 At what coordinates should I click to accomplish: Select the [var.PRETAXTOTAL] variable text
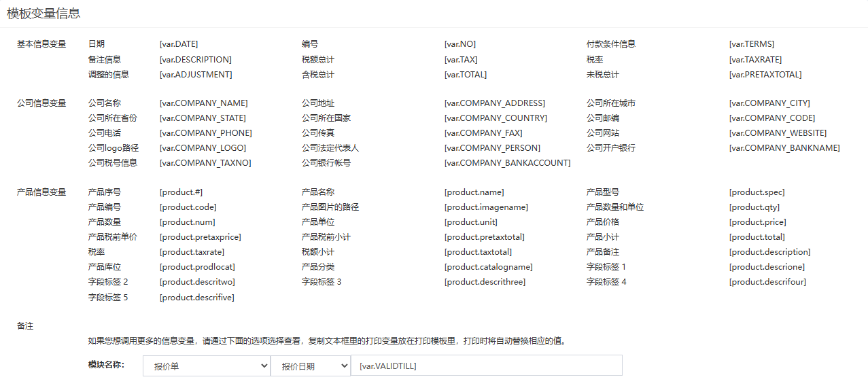(x=765, y=75)
